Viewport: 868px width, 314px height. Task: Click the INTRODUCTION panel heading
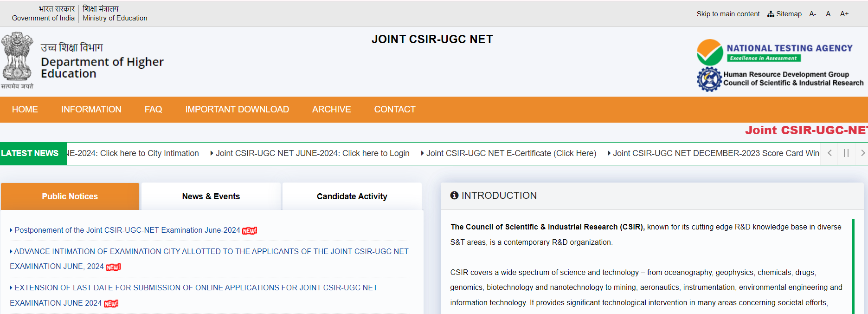[x=499, y=196]
